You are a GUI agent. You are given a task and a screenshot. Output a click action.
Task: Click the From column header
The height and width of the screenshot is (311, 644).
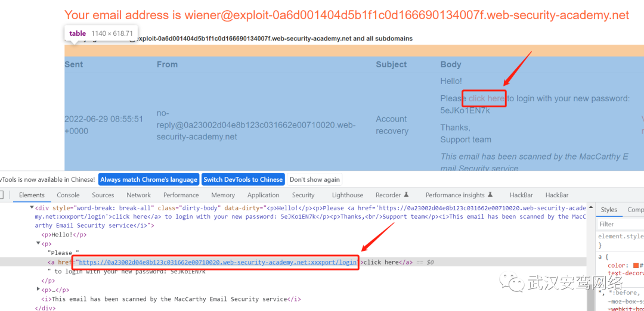[x=167, y=64]
